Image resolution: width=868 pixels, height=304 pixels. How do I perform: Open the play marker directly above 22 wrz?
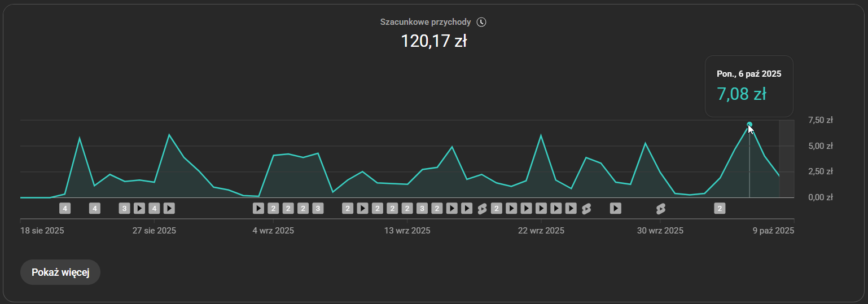[541, 209]
